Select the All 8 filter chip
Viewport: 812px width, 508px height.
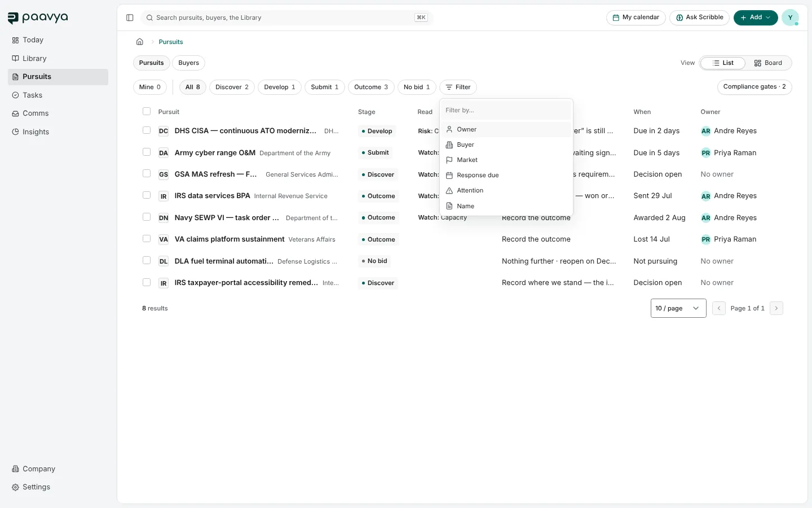tap(193, 87)
